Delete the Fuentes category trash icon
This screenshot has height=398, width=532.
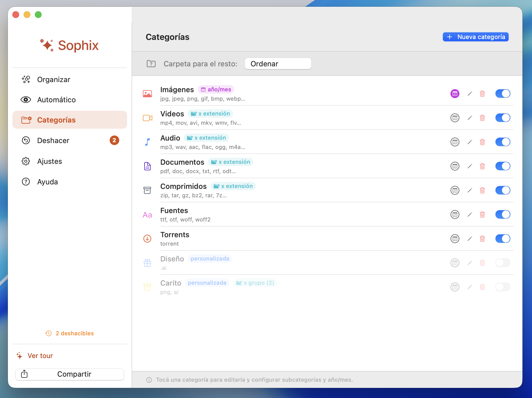pos(482,214)
